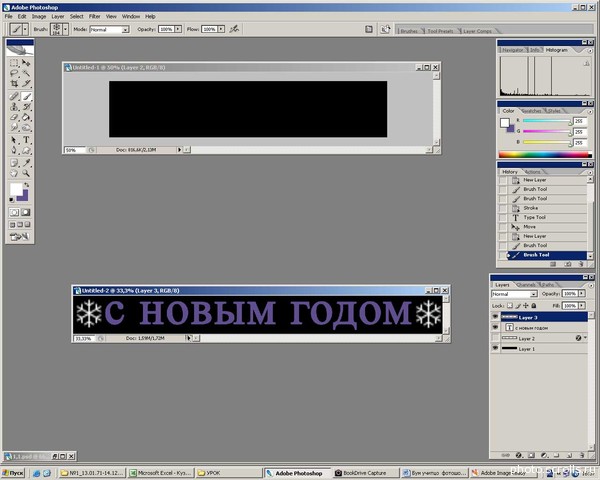Select the Type tool in toolbox
The height and width of the screenshot is (480, 600).
26,140
